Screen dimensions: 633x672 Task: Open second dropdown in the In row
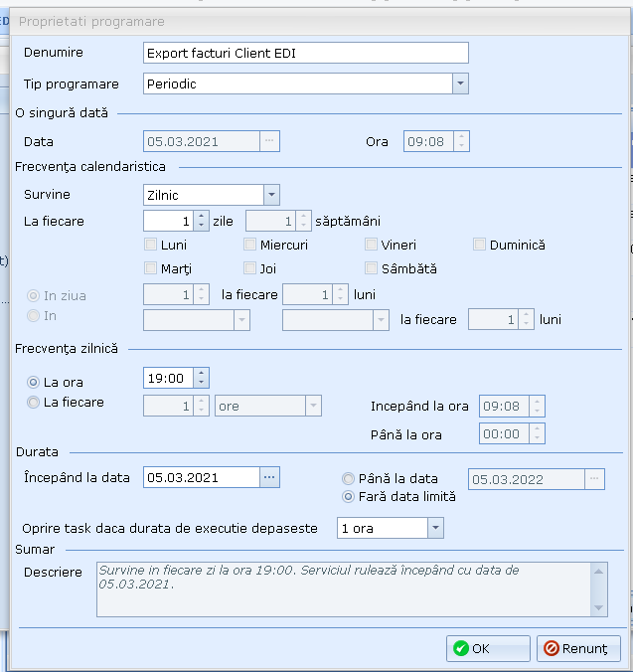(x=381, y=320)
